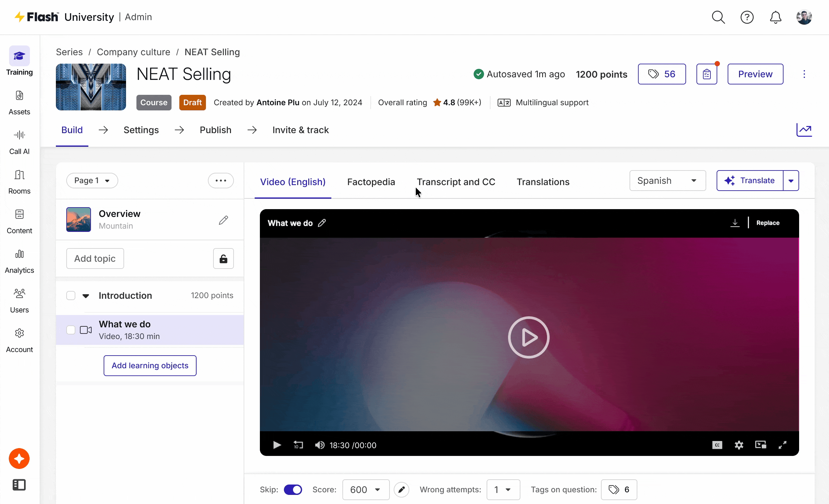Download the video using download icon
829x504 pixels.
(x=735, y=223)
